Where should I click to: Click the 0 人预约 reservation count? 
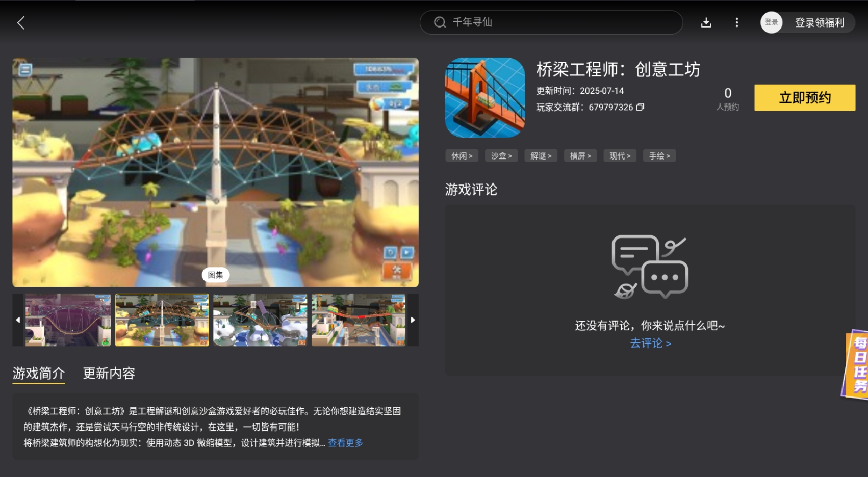coord(728,99)
